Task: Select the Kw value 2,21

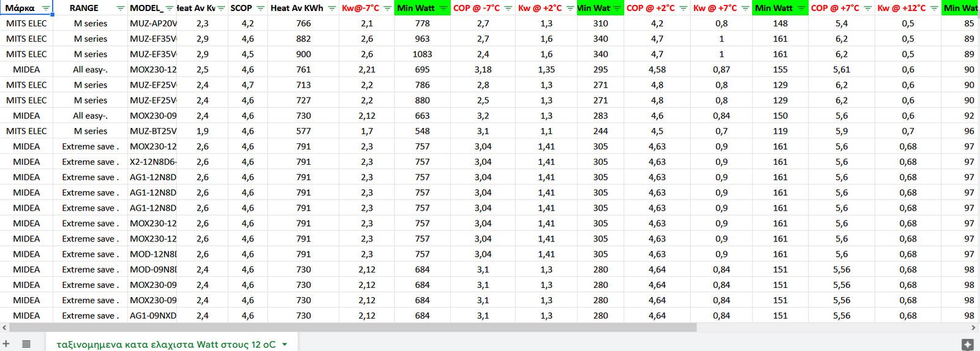Action: click(x=366, y=70)
